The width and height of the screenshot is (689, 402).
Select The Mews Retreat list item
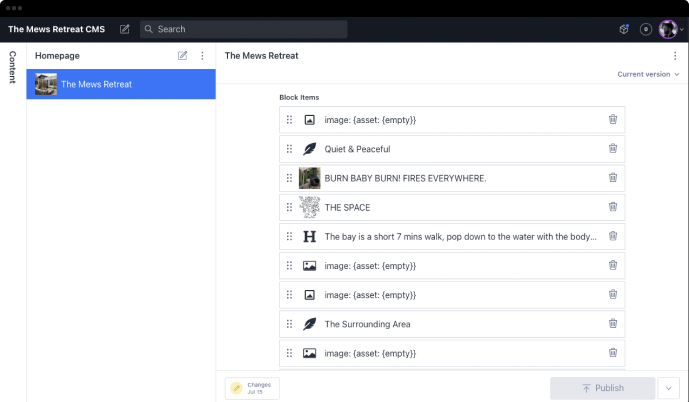click(121, 84)
